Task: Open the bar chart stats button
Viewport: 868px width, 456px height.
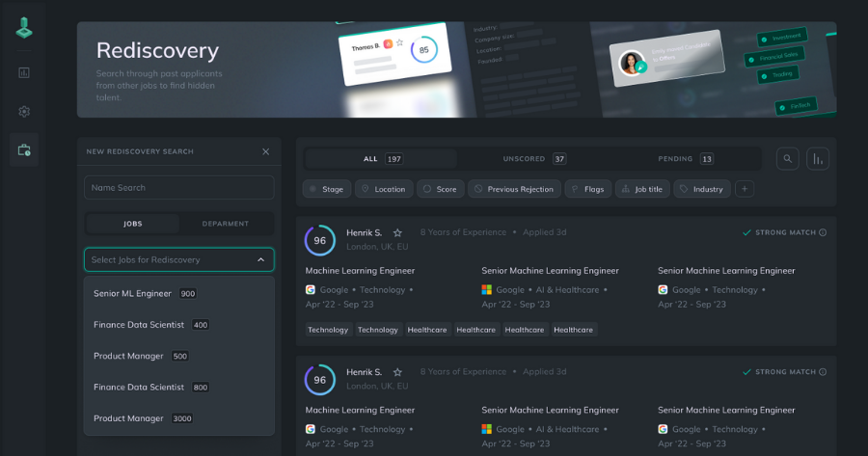Action: tap(818, 159)
